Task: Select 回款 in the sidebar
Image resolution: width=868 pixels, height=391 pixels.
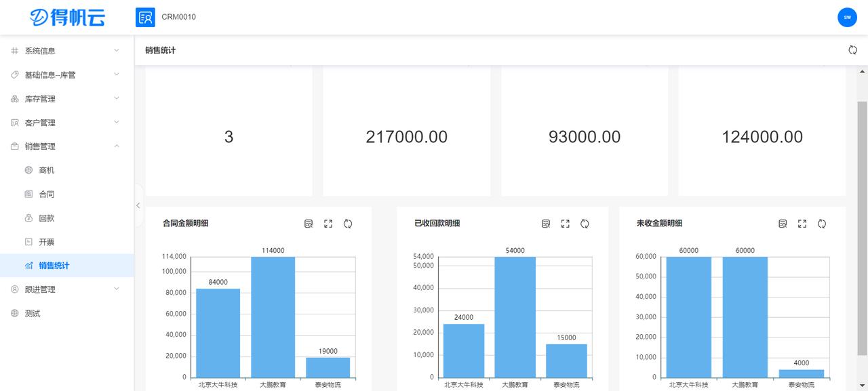Action: [45, 218]
